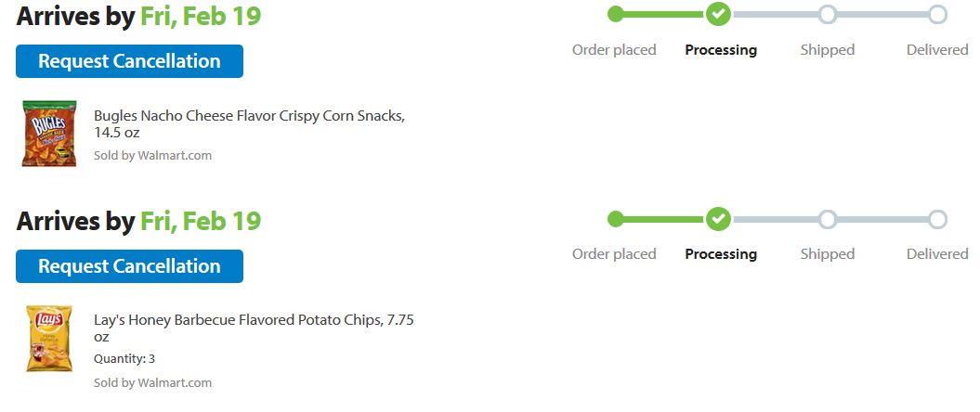Open the Bugles Nacho Cheese Crispy Corn Snacks title
Screen dimensions: 980x412
(249, 124)
